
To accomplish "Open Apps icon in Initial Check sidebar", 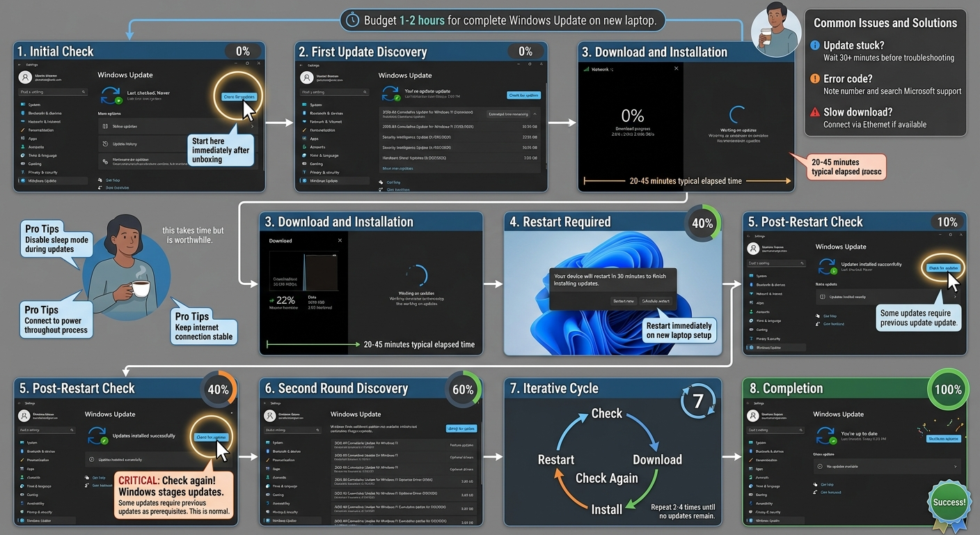I will [23, 139].
